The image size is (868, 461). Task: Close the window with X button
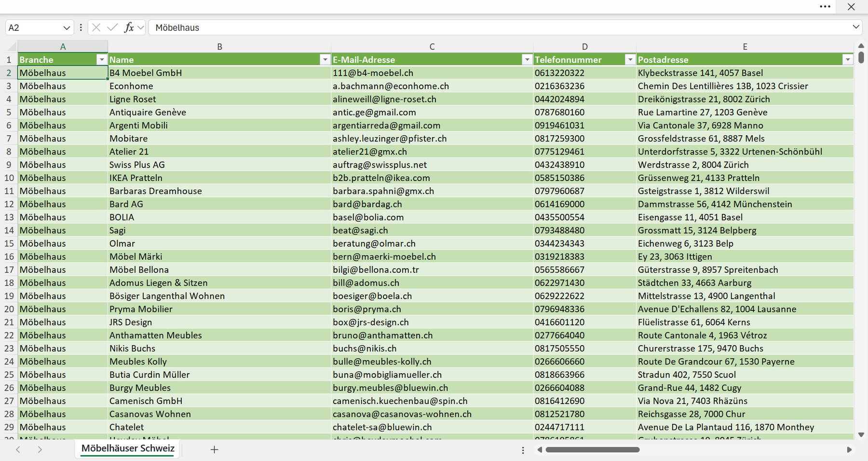click(851, 7)
